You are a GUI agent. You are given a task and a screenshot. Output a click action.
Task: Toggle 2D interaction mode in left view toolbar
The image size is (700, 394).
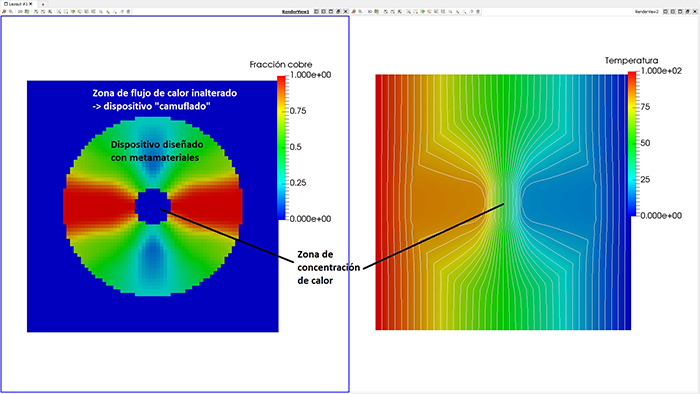click(20, 12)
